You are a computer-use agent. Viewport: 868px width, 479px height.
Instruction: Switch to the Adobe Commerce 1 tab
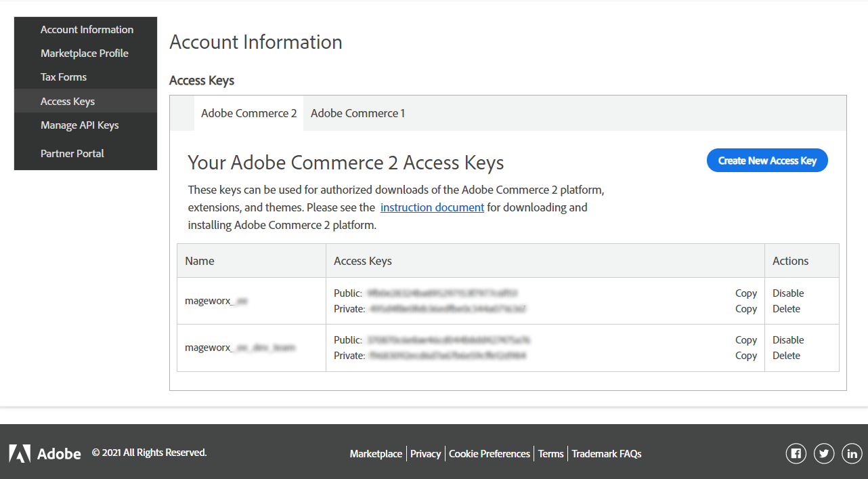(x=357, y=113)
